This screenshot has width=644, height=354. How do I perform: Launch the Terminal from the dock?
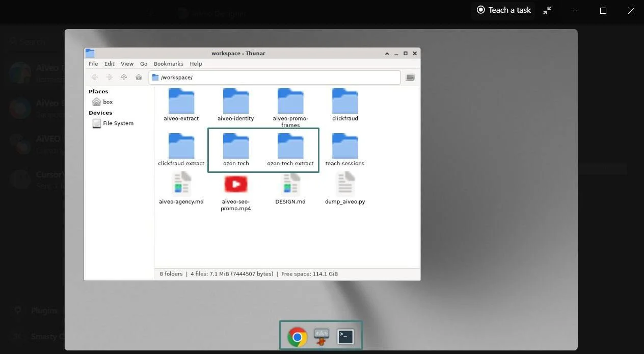click(x=345, y=337)
